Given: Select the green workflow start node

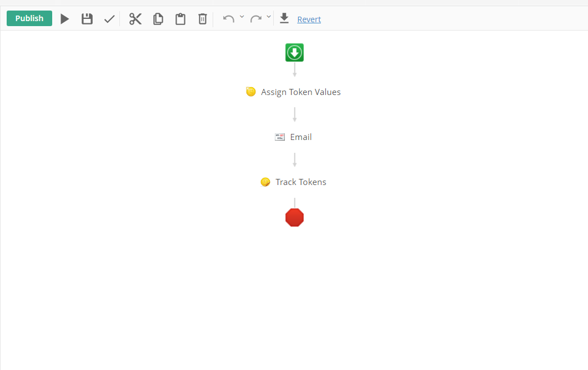Looking at the screenshot, I should click(294, 53).
